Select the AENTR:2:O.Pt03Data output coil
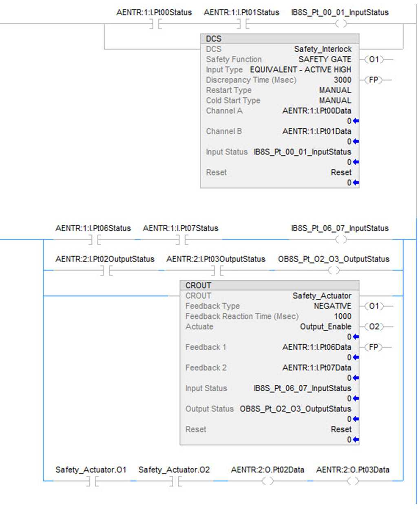Viewport: 420px width, 511px height. pyautogui.click(x=353, y=482)
